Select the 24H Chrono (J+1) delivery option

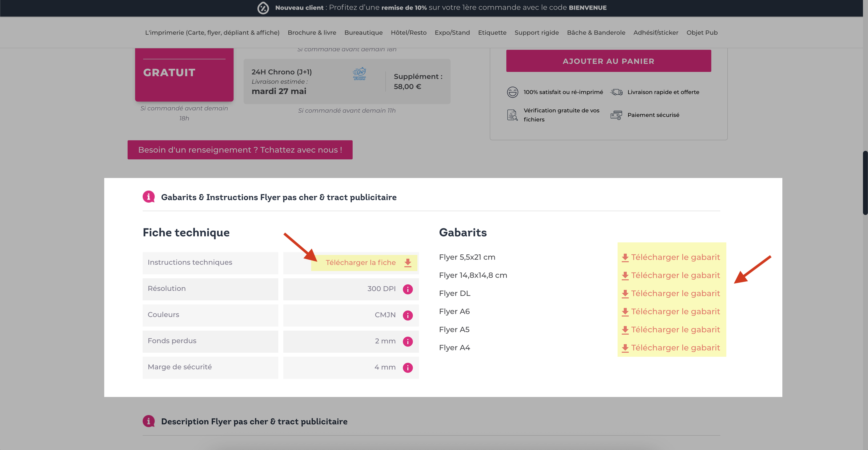coord(347,81)
